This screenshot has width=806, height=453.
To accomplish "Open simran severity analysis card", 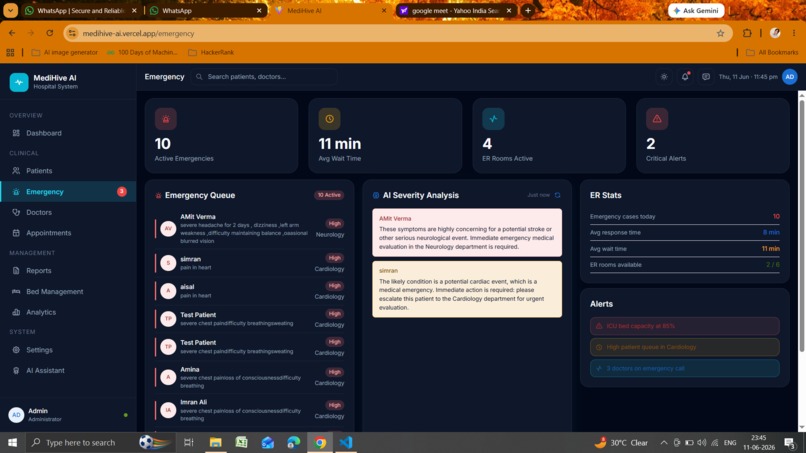I will click(x=467, y=289).
